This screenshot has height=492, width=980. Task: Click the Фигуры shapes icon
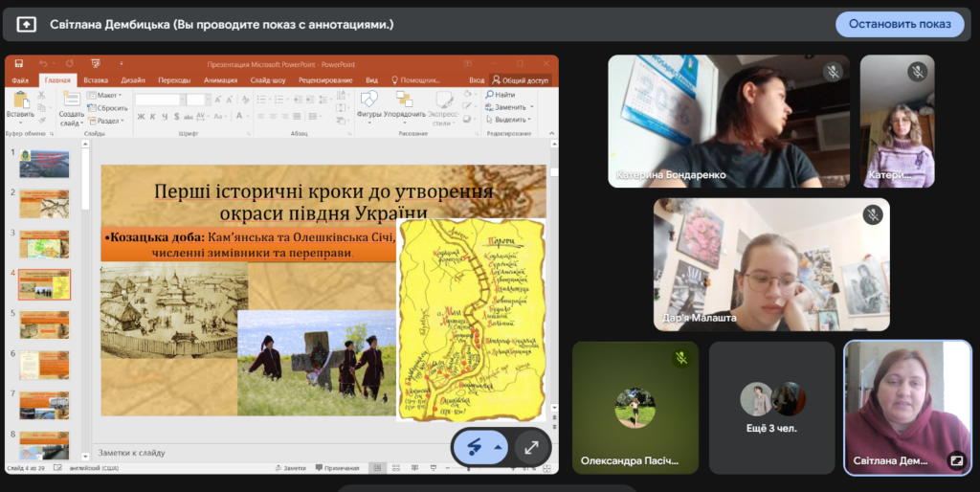pos(368,101)
